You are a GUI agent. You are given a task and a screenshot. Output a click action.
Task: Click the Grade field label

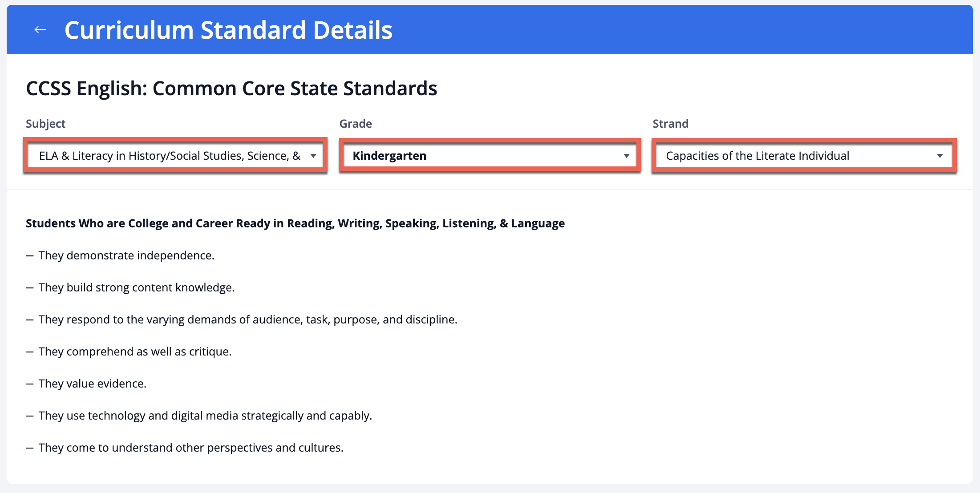point(356,124)
